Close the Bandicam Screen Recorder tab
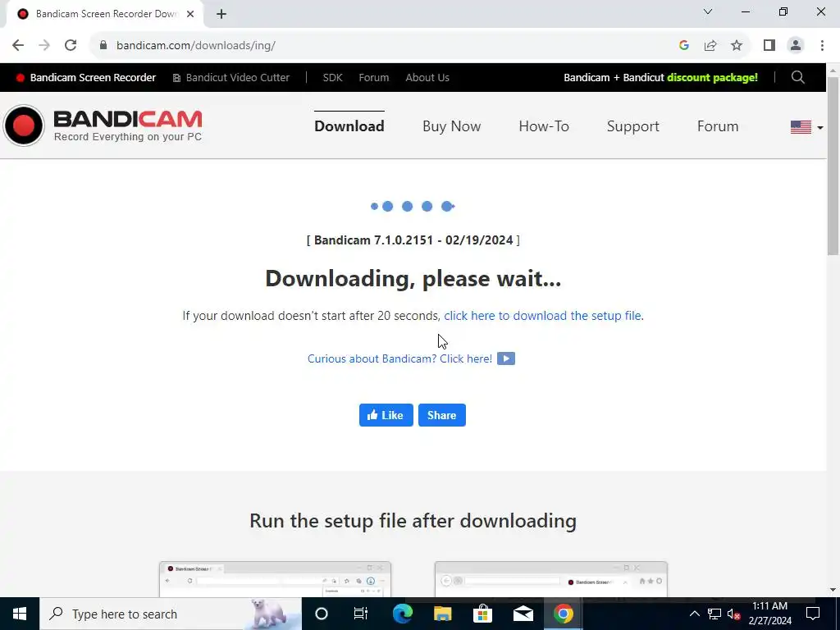 point(190,15)
